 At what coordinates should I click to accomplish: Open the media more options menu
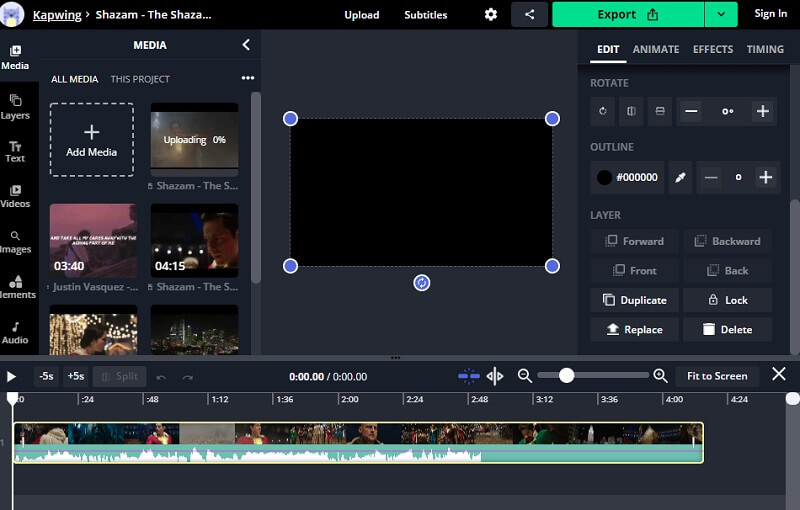[x=247, y=78]
